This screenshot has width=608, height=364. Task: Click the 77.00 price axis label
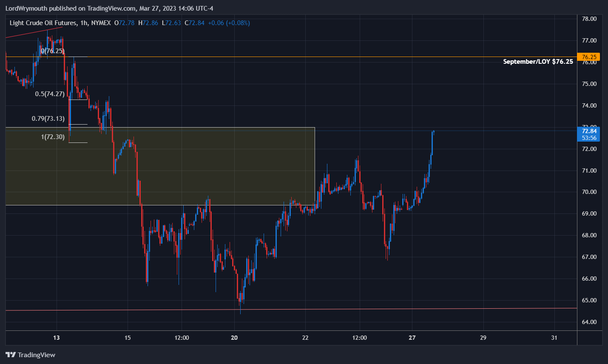589,40
